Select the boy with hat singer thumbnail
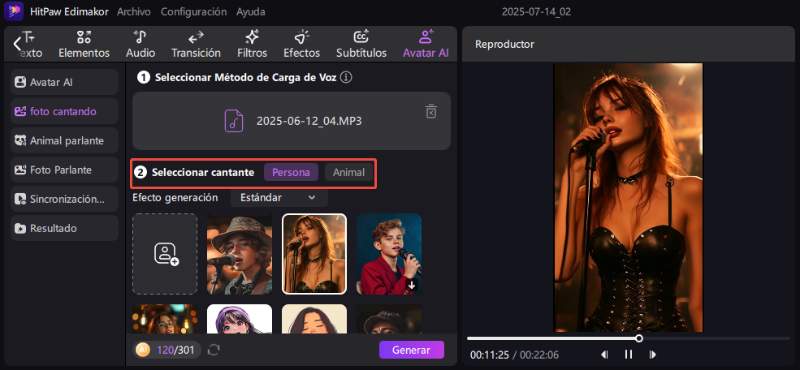Screen dimensions: 800x370 click(x=239, y=254)
